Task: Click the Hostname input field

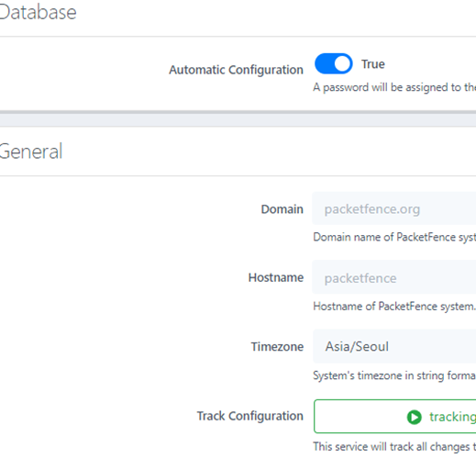Action: tap(394, 277)
